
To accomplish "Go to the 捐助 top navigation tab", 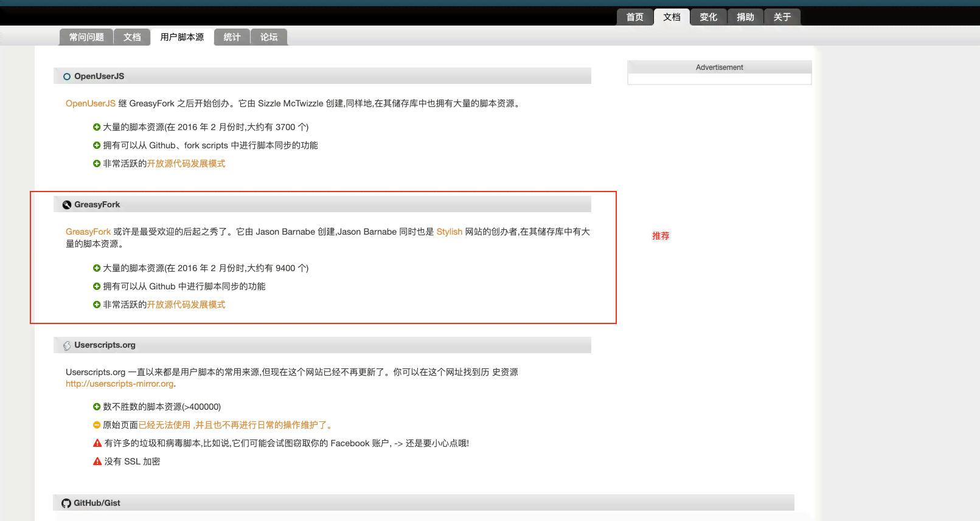I will point(745,17).
